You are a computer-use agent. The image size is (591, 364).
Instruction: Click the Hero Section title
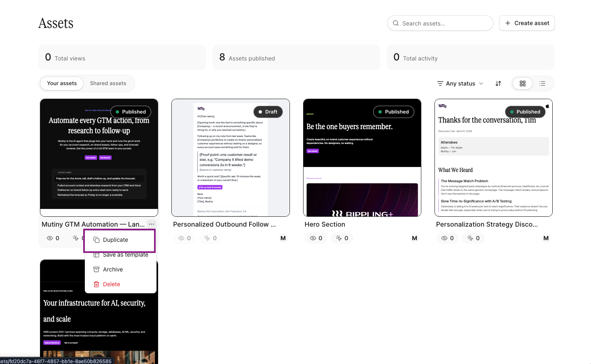tap(325, 224)
